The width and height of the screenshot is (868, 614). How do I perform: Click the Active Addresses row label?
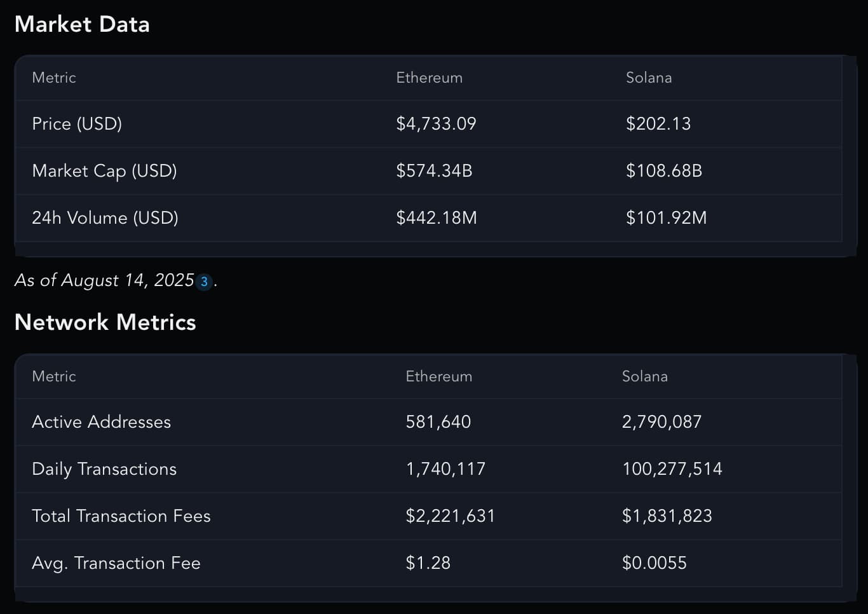[101, 422]
